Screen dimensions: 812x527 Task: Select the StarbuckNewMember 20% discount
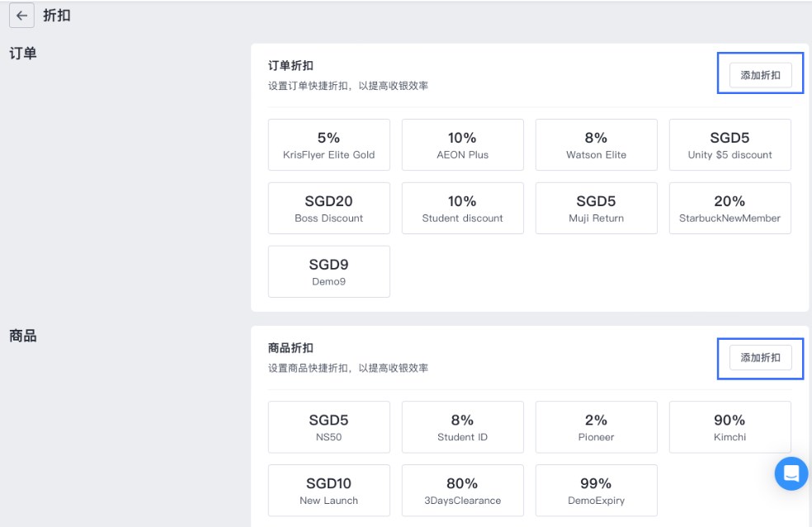click(x=729, y=208)
